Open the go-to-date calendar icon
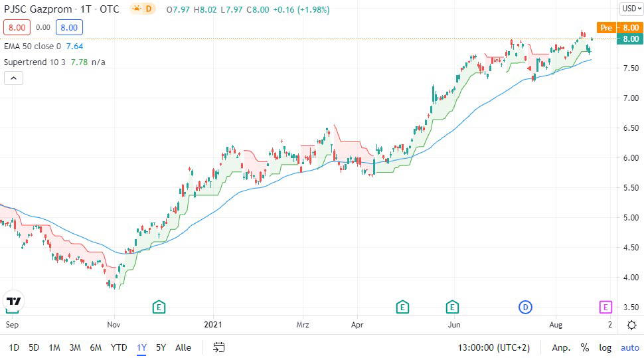This screenshot has width=644, height=358. [219, 348]
